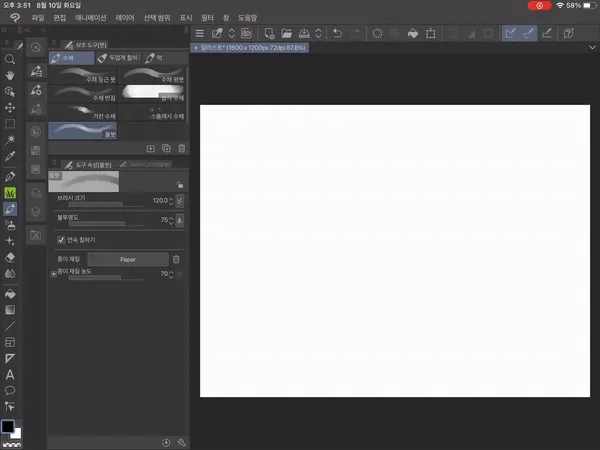The width and height of the screenshot is (600, 450).
Task: Select the Auto Select magic wand
Action: point(10,140)
